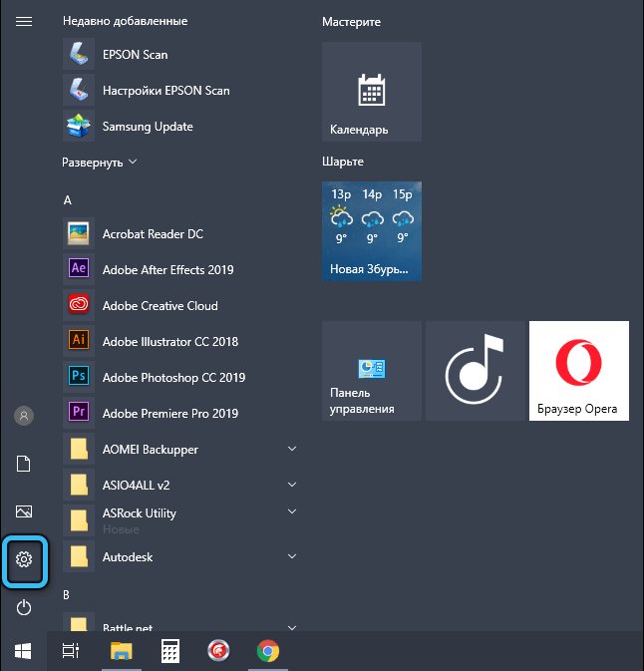Launch the Adobe After Effects 2019 icon

(x=79, y=269)
